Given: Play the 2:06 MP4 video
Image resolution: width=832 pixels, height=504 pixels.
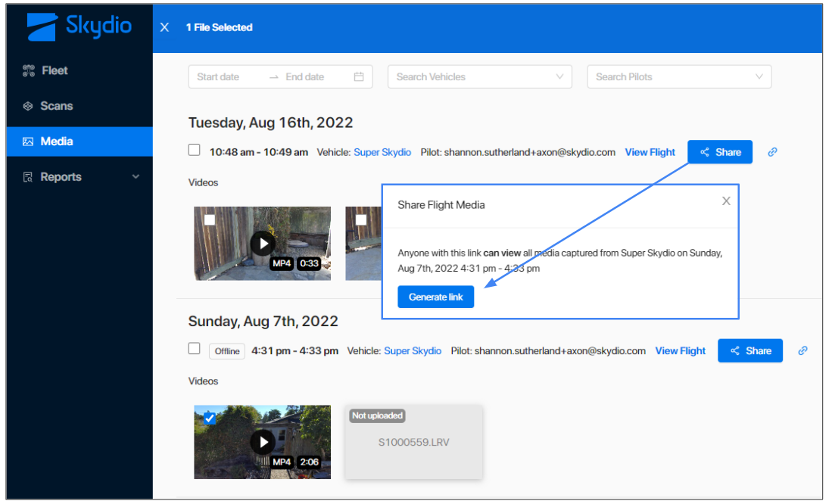Looking at the screenshot, I should pyautogui.click(x=263, y=442).
